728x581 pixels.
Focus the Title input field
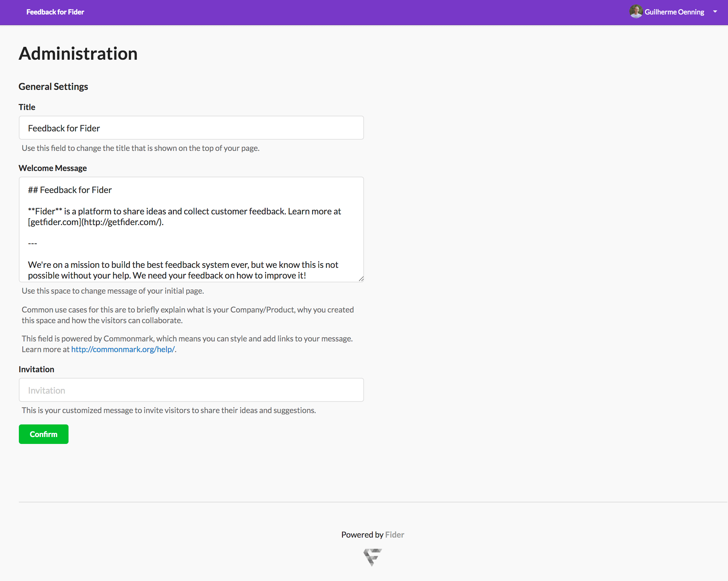coord(191,128)
